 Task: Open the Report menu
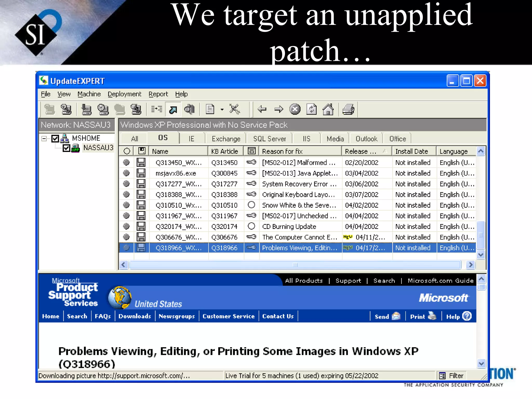(158, 94)
